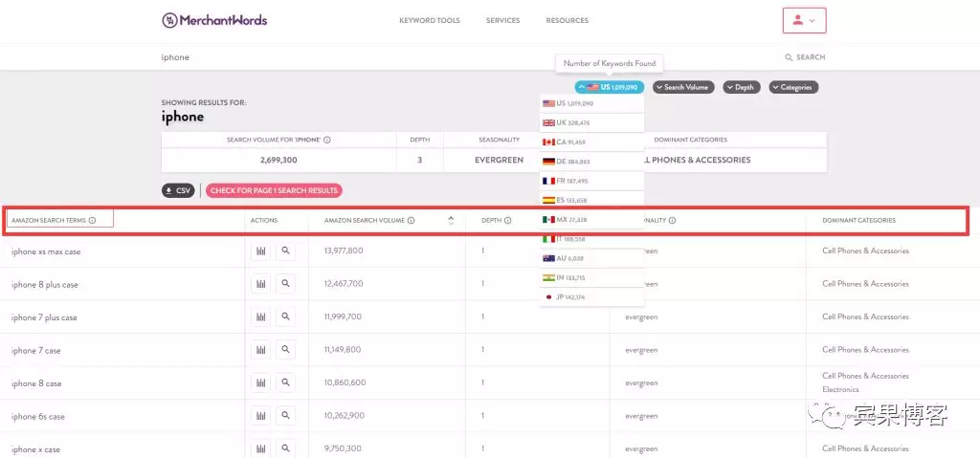
Task: Click keyword iphone 6s case
Action: pyautogui.click(x=37, y=416)
